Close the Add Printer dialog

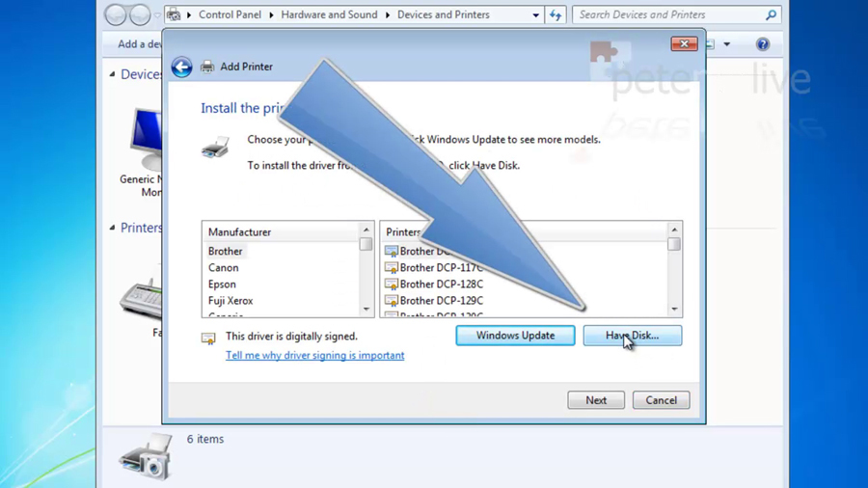(684, 43)
